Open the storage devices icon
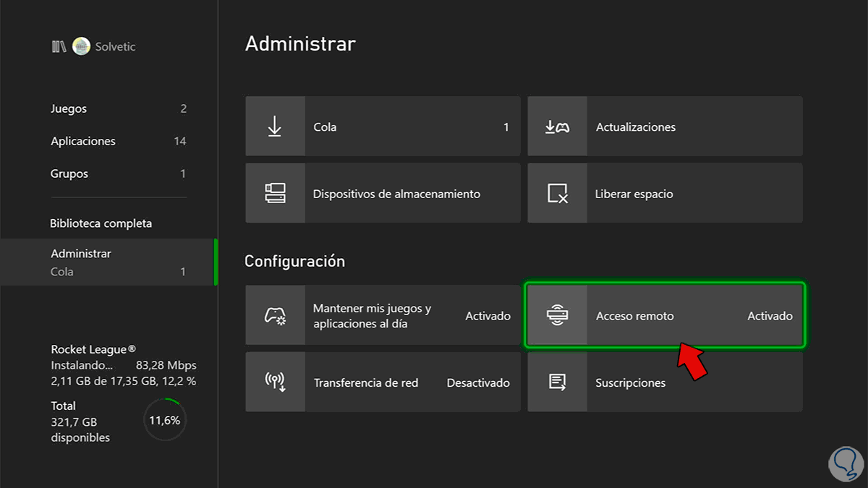The height and width of the screenshot is (488, 868). [x=275, y=194]
